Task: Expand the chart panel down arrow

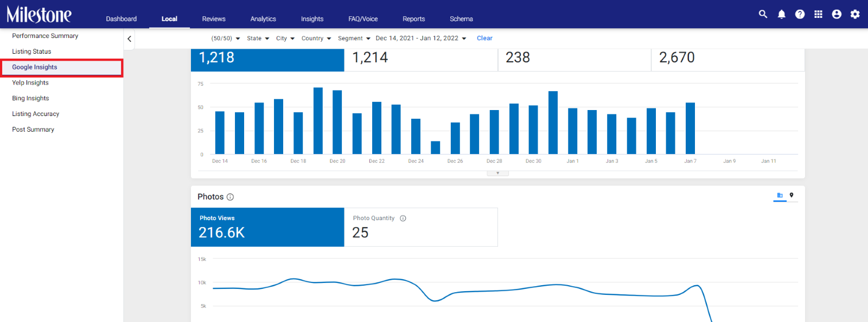Action: [x=497, y=173]
